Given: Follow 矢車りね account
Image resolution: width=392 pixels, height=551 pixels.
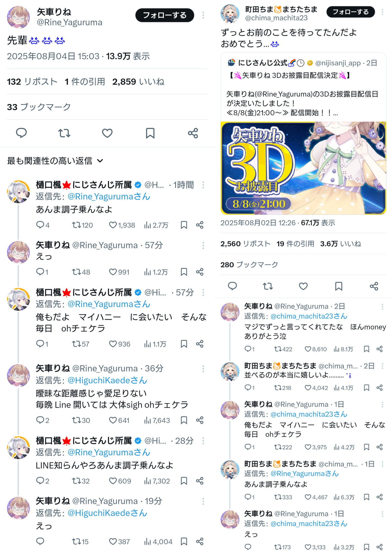Looking at the screenshot, I should (x=165, y=15).
